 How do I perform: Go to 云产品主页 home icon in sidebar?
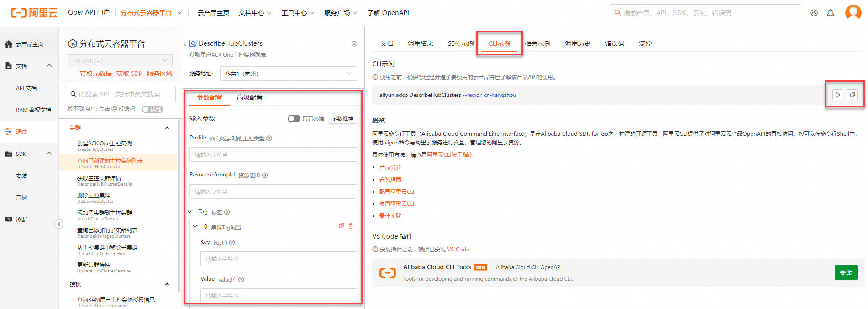(x=9, y=44)
